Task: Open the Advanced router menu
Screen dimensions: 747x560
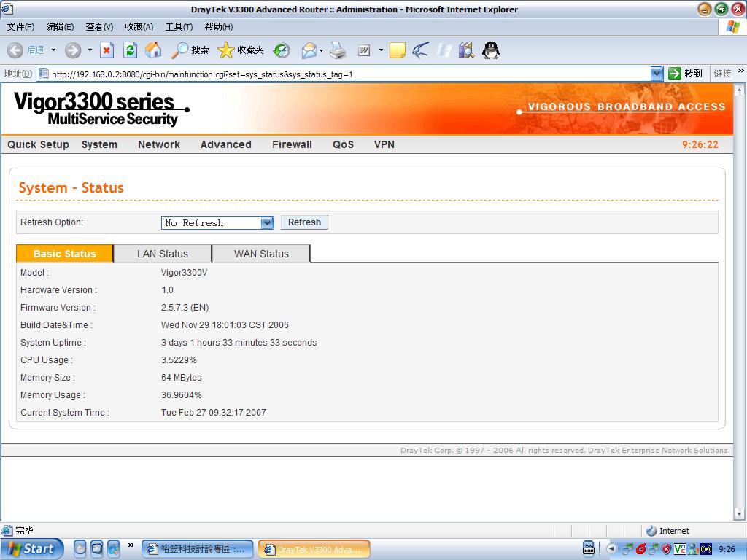Action: pyautogui.click(x=226, y=144)
